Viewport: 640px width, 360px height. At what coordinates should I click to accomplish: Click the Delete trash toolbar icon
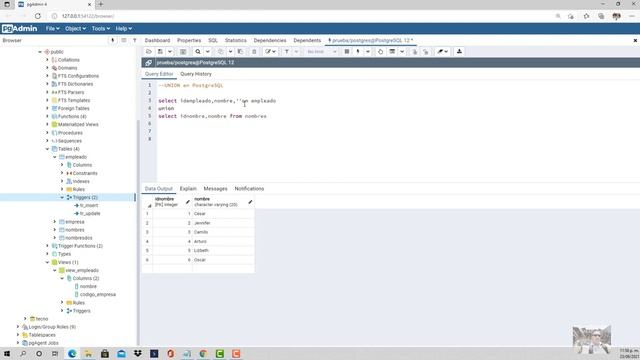coord(254,52)
